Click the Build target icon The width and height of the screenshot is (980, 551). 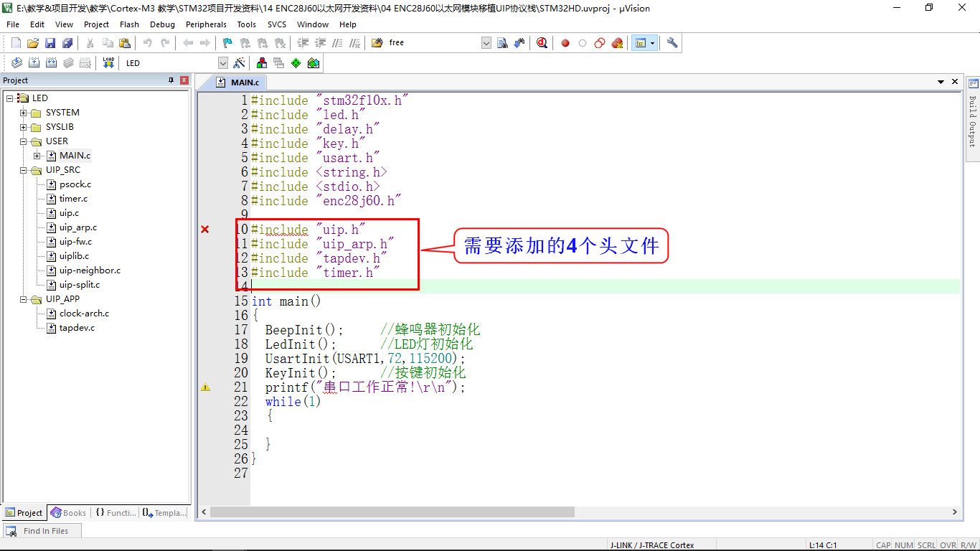34,62
